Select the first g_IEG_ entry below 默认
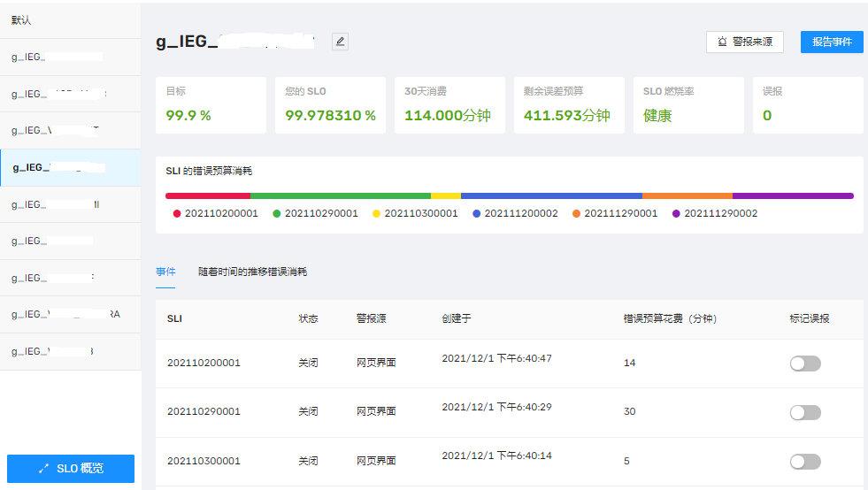This screenshot has height=490, width=868. 70,57
